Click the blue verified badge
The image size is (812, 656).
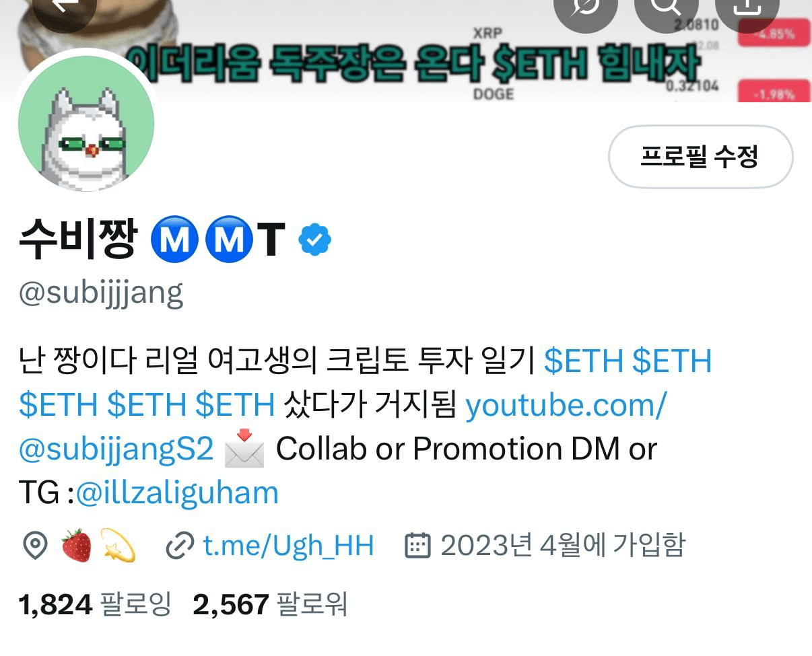[x=314, y=240]
